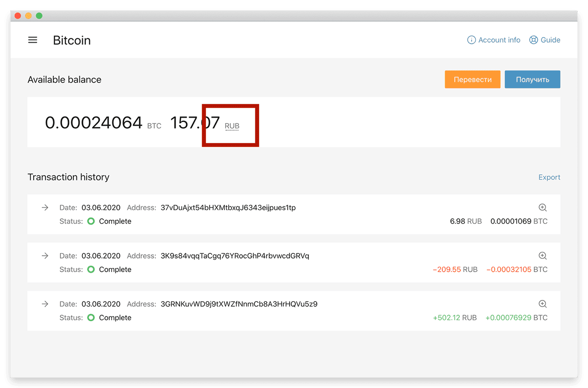The image size is (588, 388).
Task: Open the hamburger menu
Action: (x=32, y=40)
